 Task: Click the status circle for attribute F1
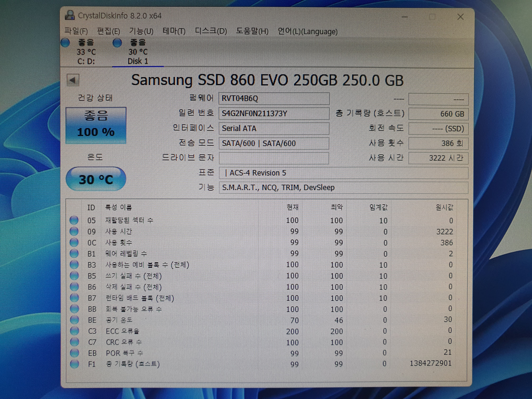74,364
